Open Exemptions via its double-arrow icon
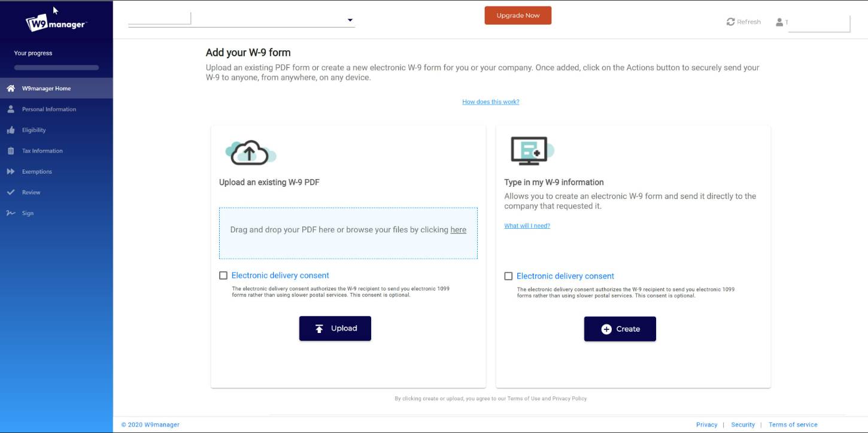Screen dimensions: 868x433 click(11, 172)
